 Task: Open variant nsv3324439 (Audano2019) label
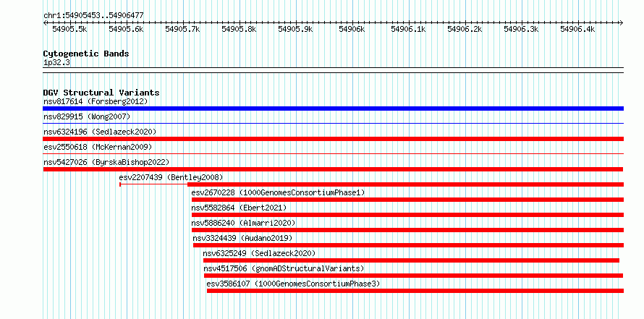[x=242, y=238]
